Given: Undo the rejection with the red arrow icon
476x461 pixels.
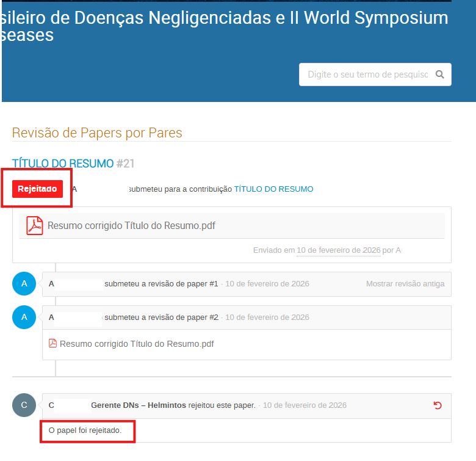Looking at the screenshot, I should (x=437, y=405).
